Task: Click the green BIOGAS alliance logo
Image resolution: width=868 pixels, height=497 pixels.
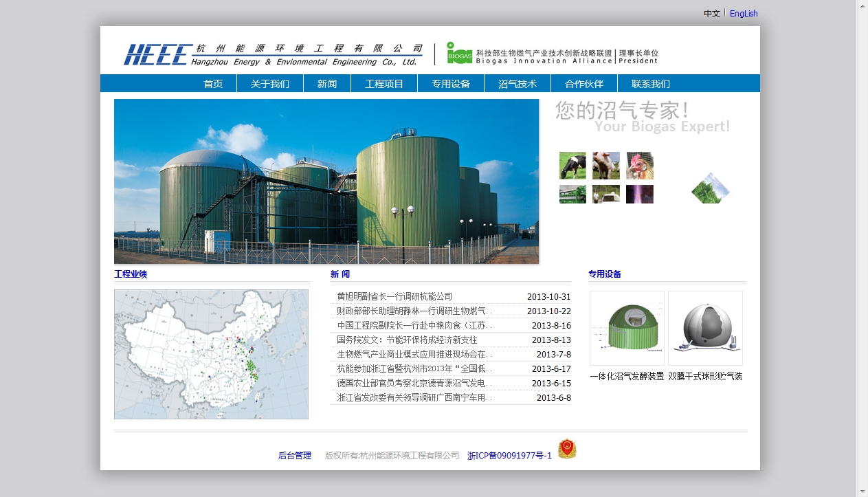Action: click(459, 53)
